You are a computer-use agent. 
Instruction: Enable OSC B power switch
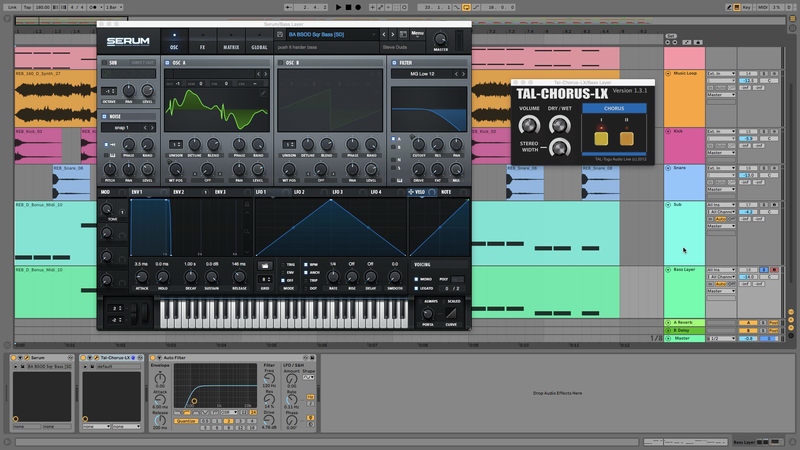[281, 63]
